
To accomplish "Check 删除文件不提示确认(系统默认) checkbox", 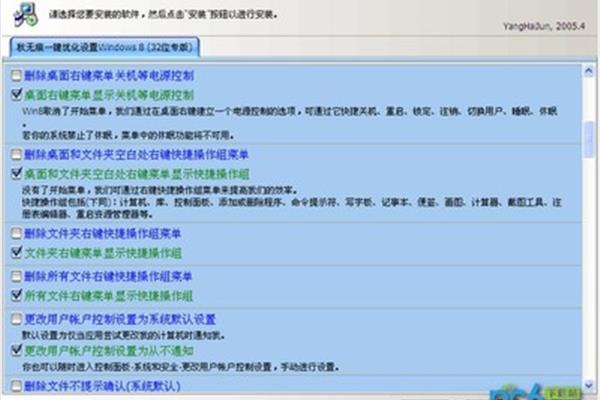I will pos(16,386).
